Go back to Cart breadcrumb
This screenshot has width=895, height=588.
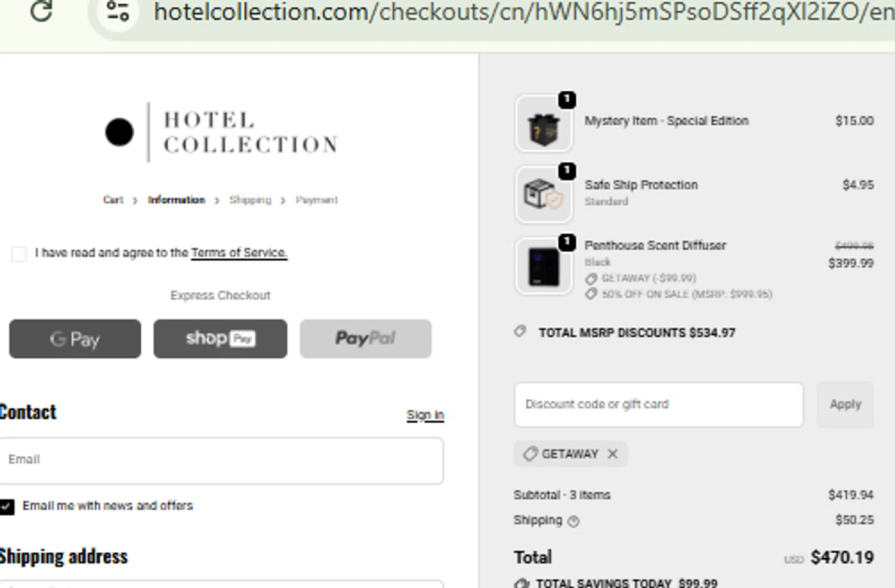113,200
